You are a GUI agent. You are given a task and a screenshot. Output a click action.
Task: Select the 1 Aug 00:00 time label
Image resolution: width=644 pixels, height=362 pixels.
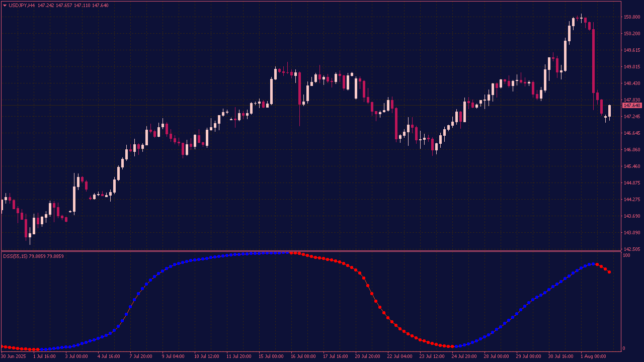pos(593,356)
